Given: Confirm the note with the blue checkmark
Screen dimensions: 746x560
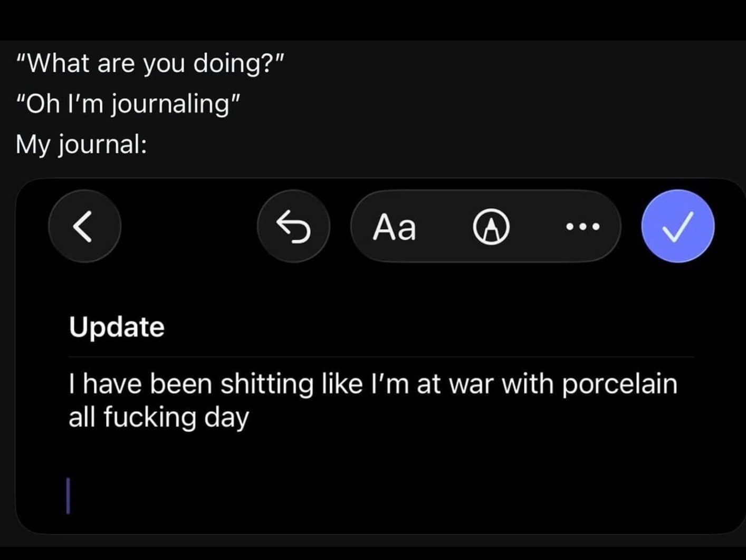Looking at the screenshot, I should click(x=677, y=226).
